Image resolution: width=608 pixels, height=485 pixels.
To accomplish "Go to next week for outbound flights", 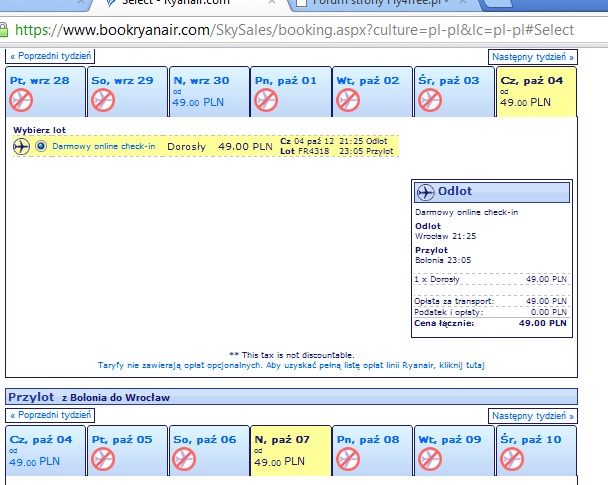I will click(x=533, y=57).
